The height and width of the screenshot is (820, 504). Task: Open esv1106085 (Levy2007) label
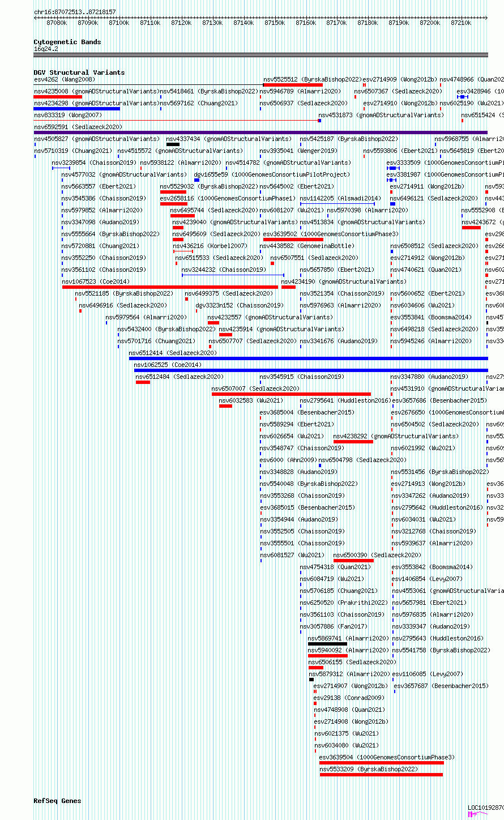(428, 674)
